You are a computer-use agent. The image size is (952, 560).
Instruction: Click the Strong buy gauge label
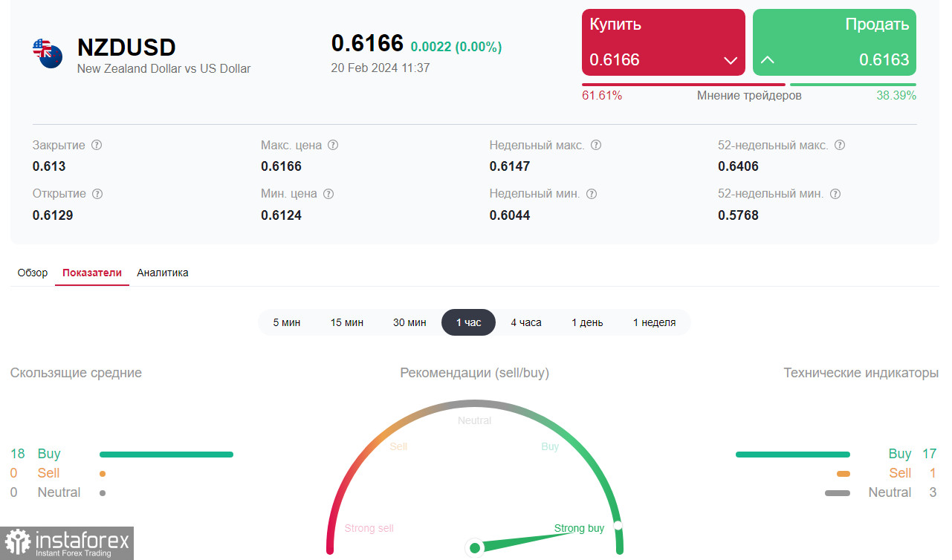click(x=579, y=528)
